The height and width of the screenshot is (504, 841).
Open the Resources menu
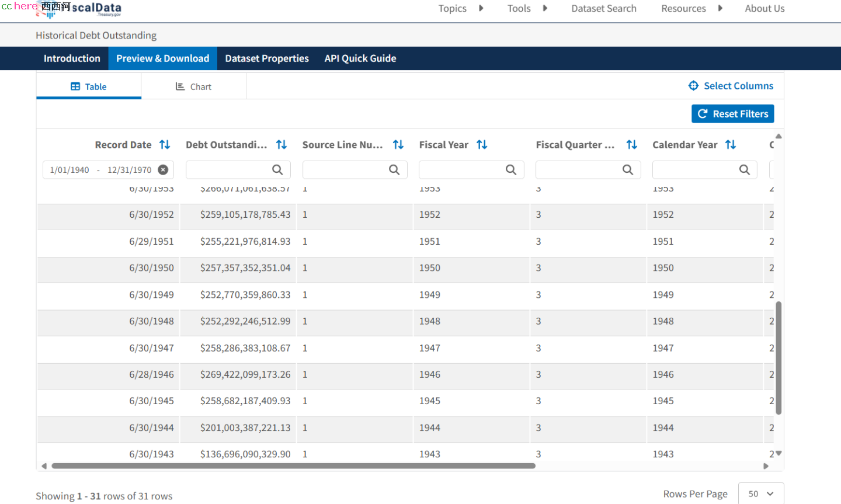(x=683, y=8)
